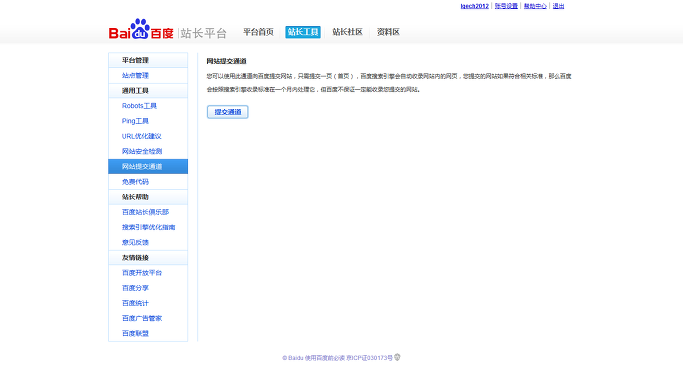Click the 友情链接 section header

point(148,257)
